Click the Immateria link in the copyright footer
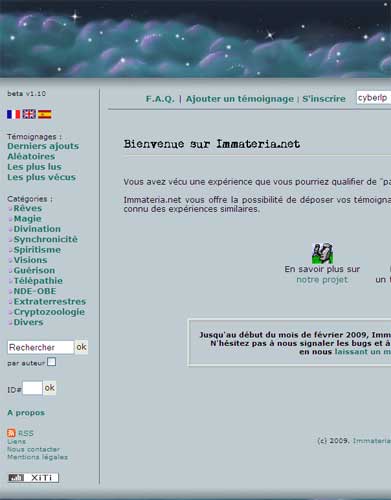This screenshot has height=500, width=391. [372, 441]
